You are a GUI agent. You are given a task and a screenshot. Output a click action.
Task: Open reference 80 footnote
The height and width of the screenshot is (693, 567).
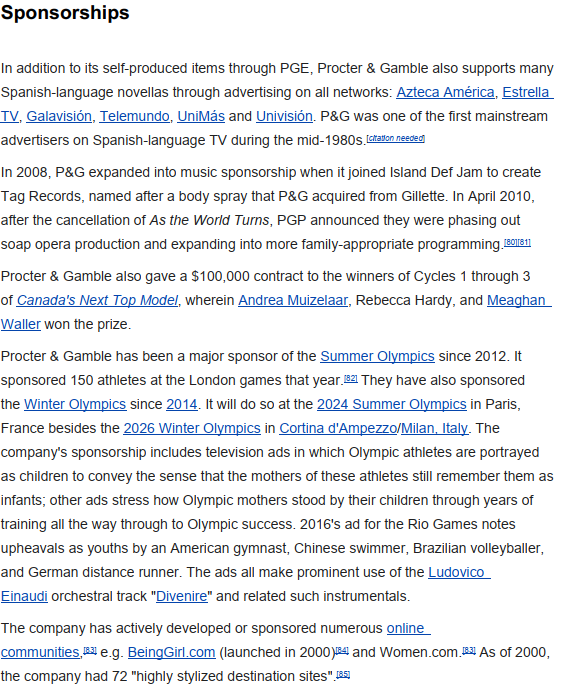point(510,243)
